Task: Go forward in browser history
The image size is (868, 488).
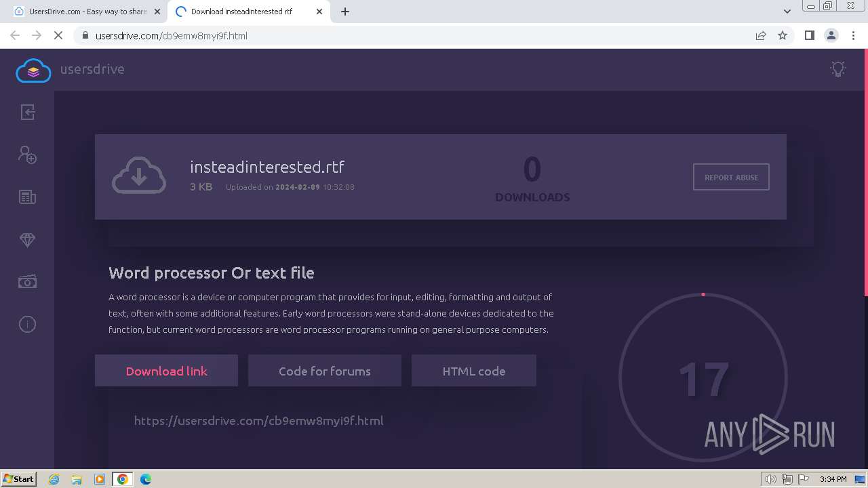Action: (x=37, y=35)
